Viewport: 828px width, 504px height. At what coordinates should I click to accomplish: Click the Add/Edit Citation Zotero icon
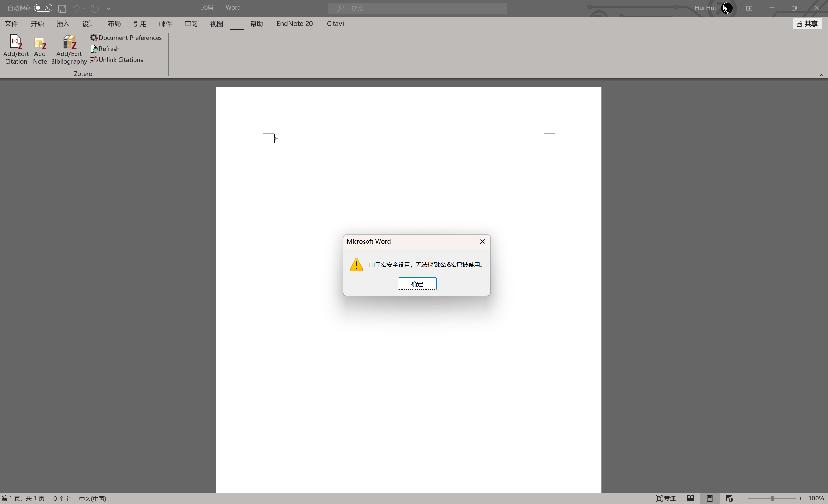(x=16, y=42)
